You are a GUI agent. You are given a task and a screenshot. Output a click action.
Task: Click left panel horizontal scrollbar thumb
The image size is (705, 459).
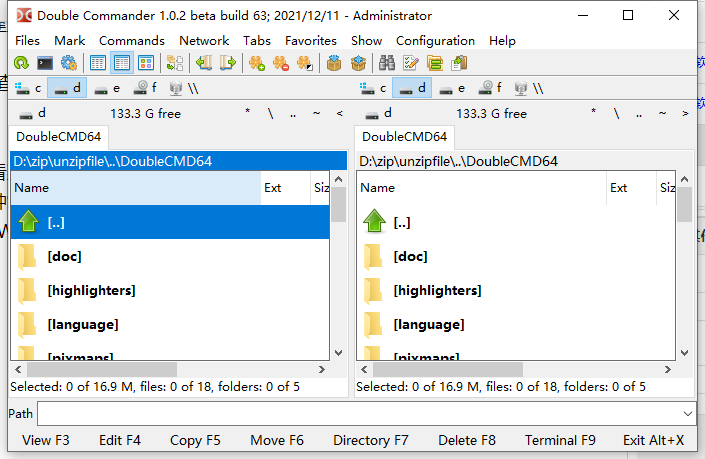(102, 370)
